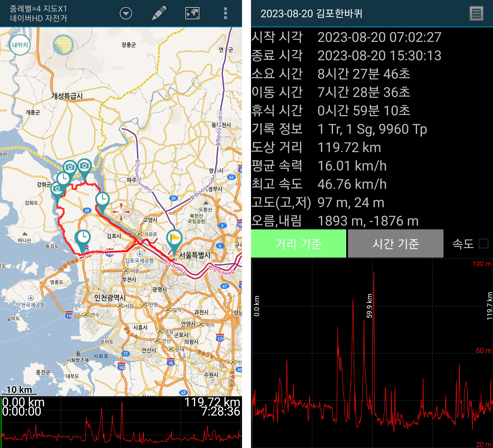
Task: Tap the 개성특급시 label on the map
Action: tap(67, 96)
